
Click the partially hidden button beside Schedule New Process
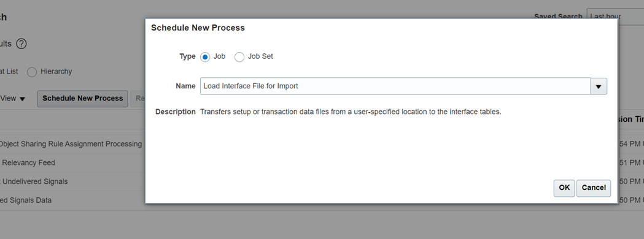click(138, 99)
